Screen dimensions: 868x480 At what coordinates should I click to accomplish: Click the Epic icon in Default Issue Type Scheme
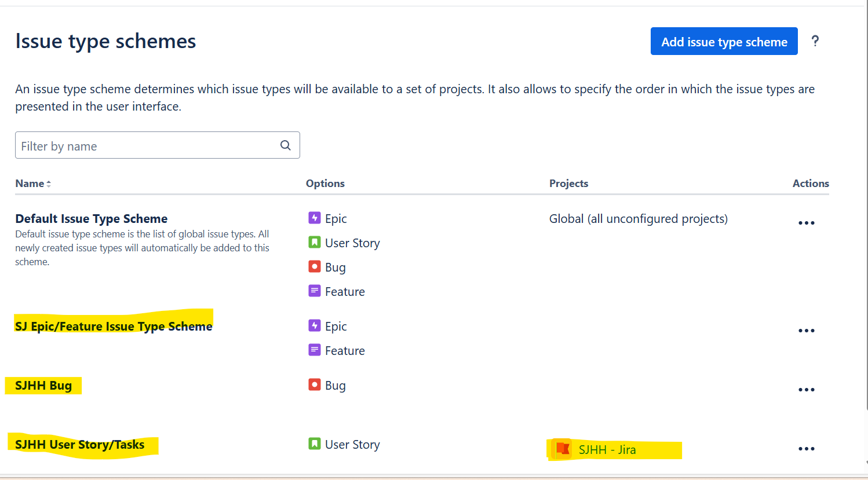coord(314,218)
